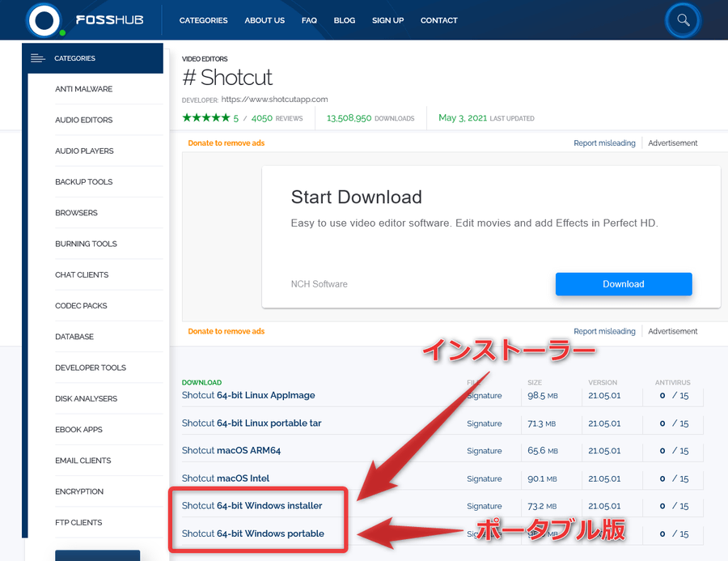
Task: Go to the FAQ page
Action: (x=309, y=20)
